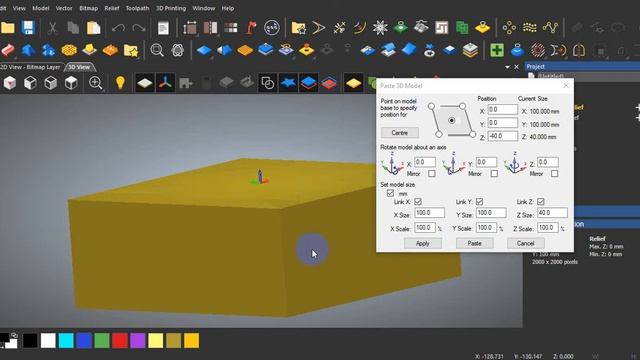Click the scissors cut icon
The width and height of the screenshot is (640, 360).
52,28
